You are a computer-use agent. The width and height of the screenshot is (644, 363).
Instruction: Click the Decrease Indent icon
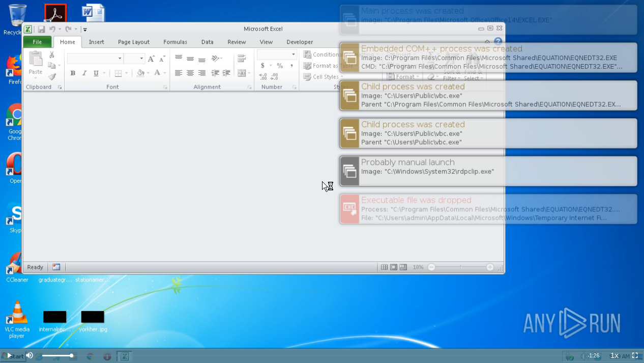[x=215, y=73]
